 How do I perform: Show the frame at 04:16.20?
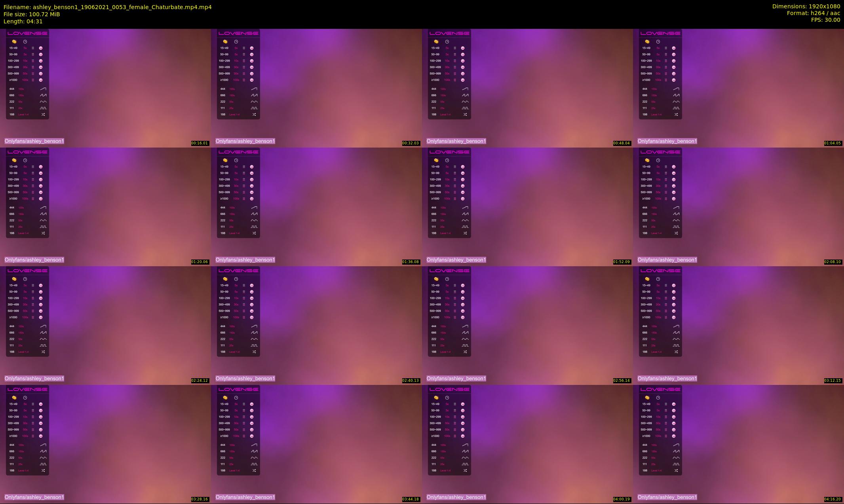[738, 444]
